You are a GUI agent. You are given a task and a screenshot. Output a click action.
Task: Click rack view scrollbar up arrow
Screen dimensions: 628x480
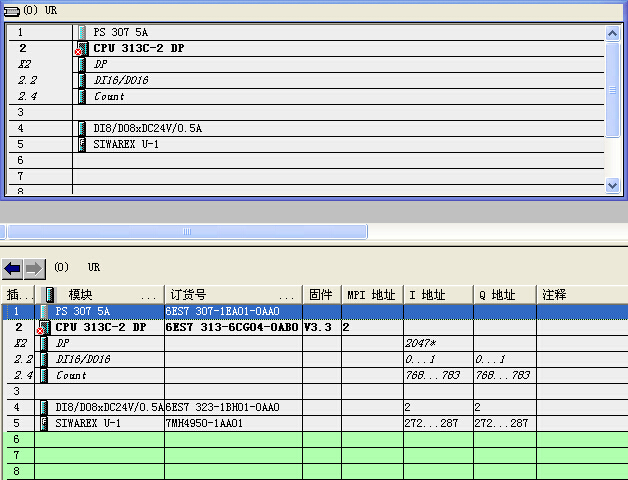[612, 33]
